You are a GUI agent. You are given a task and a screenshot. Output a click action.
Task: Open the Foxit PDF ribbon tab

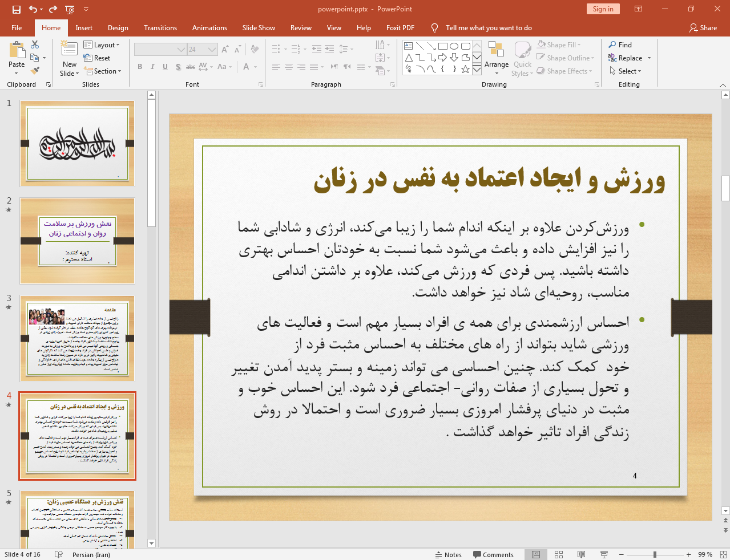[x=400, y=27]
